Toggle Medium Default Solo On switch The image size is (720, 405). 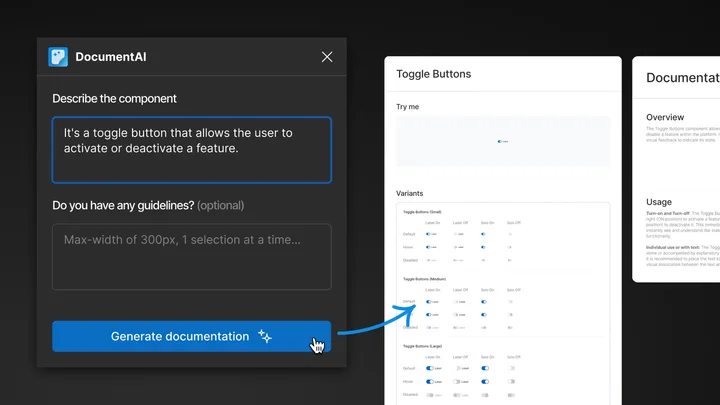[484, 302]
